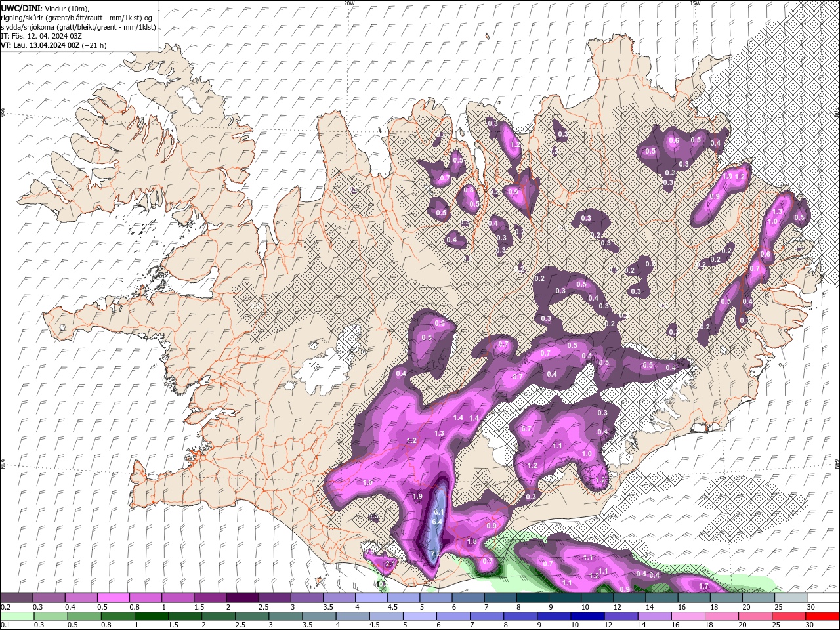840x630 pixels.
Task: Click the "4.5" label in the snow legend
Action: click(392, 607)
